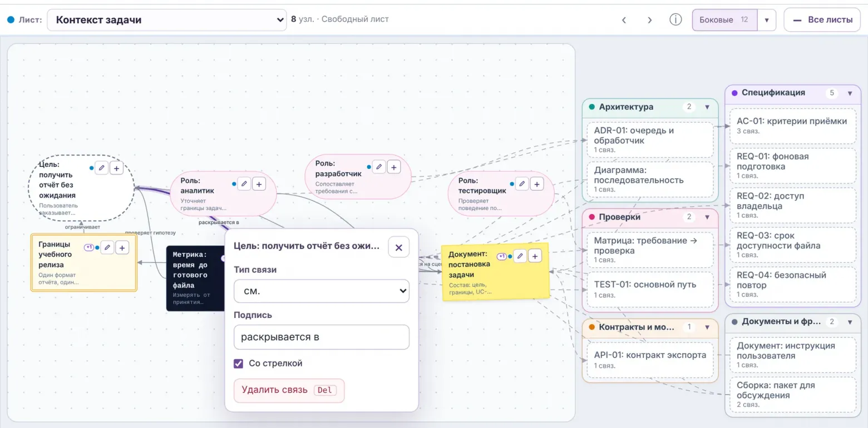Add node from "Границы учебного релиза"
868x428 pixels.
tap(122, 247)
